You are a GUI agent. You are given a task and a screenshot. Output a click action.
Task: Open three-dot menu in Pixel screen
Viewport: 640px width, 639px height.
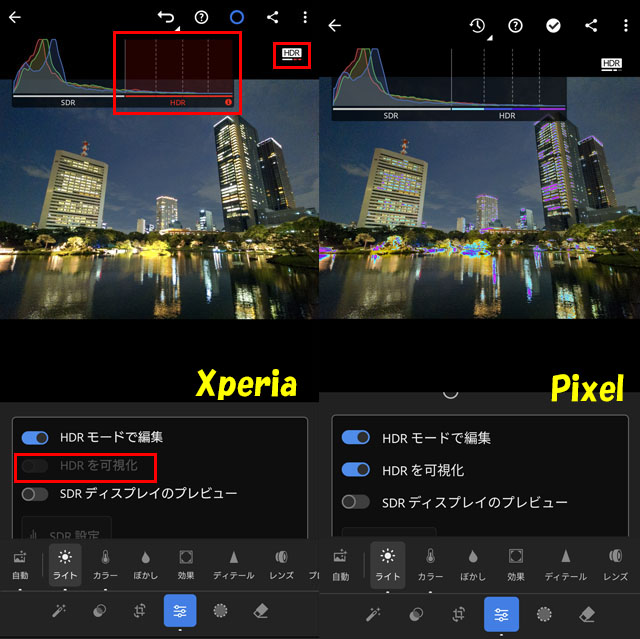pos(625,26)
